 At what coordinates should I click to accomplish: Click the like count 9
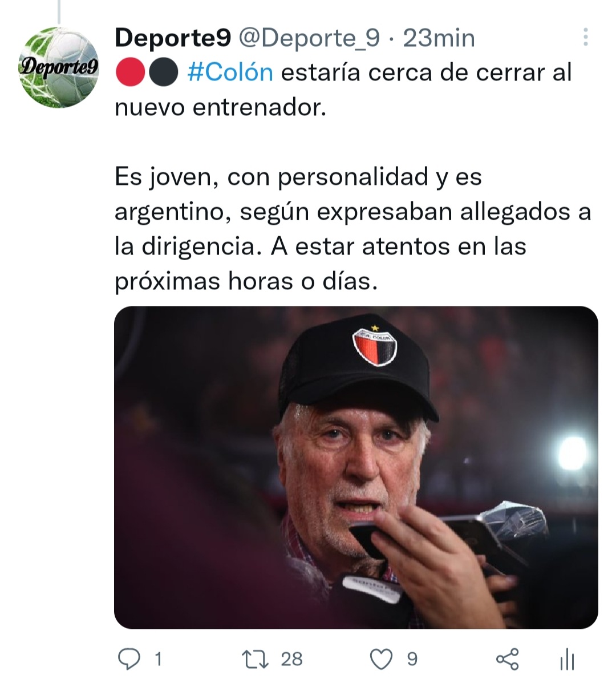[x=412, y=660]
